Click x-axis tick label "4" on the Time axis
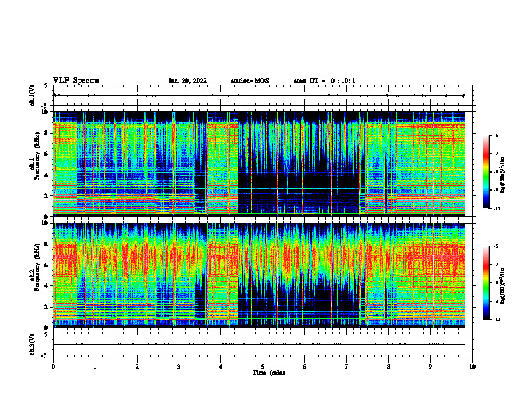The width and height of the screenshot is (532, 411). click(x=221, y=367)
